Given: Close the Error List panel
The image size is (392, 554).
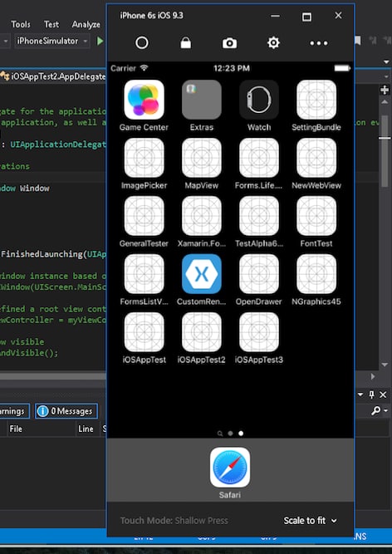Looking at the screenshot, I should tap(383, 395).
